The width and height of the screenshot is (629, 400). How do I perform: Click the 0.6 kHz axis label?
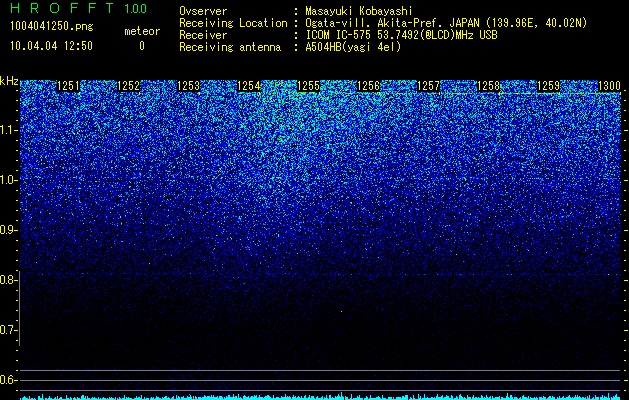7,380
